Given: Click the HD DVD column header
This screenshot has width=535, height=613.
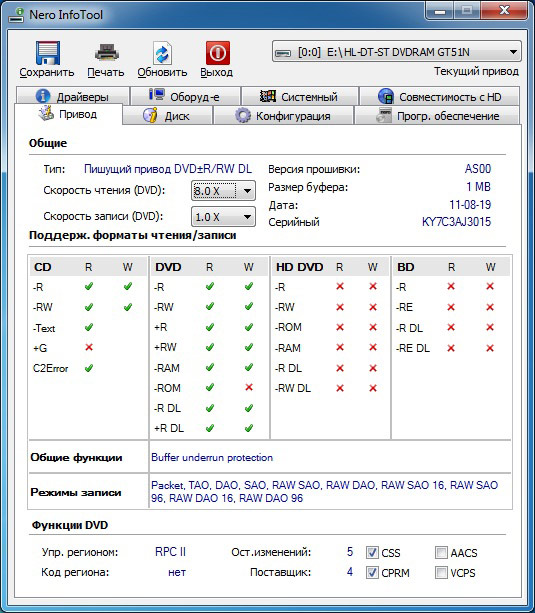Looking at the screenshot, I should click(300, 267).
